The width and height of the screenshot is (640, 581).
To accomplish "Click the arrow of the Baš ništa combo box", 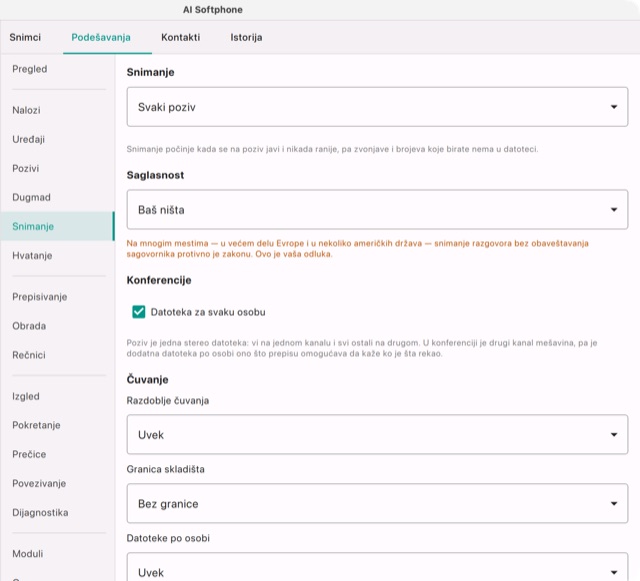I will tap(613, 210).
